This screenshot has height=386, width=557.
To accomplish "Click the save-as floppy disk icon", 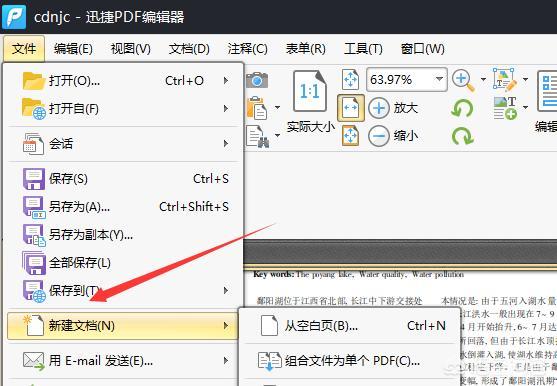I will [34, 207].
